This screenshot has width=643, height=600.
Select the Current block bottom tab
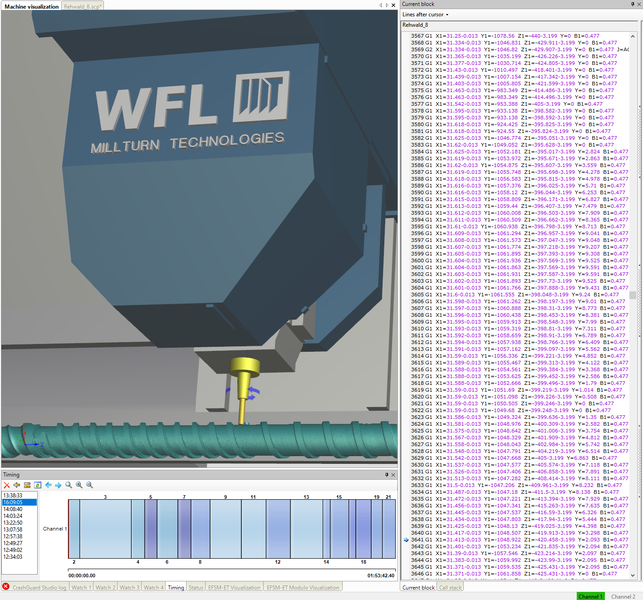(418, 587)
